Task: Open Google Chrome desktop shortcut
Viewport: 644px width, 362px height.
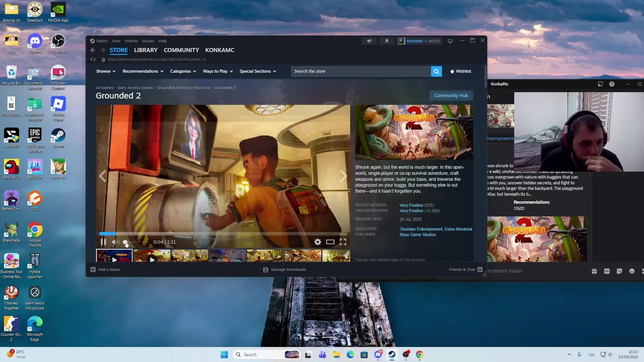Action: coord(35,235)
